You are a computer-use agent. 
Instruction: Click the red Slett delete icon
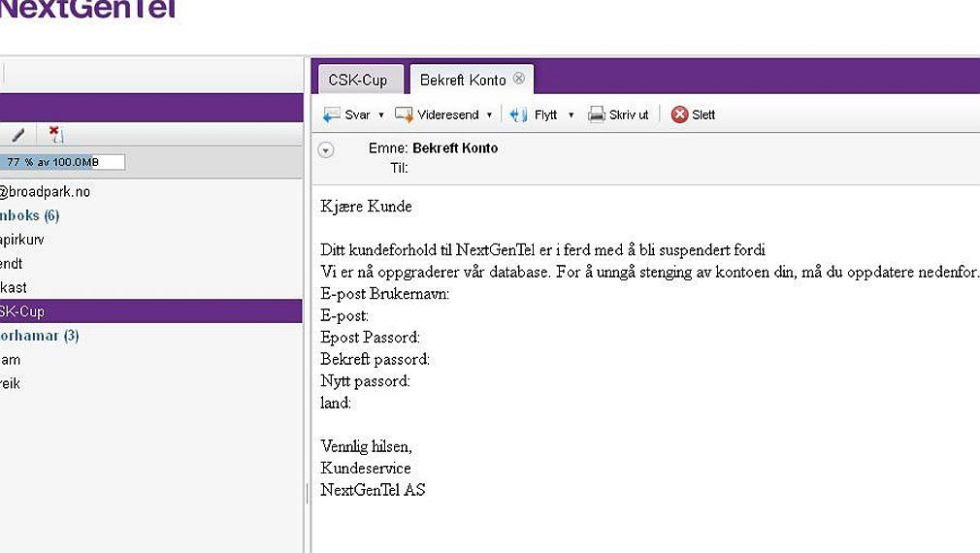pos(679,114)
